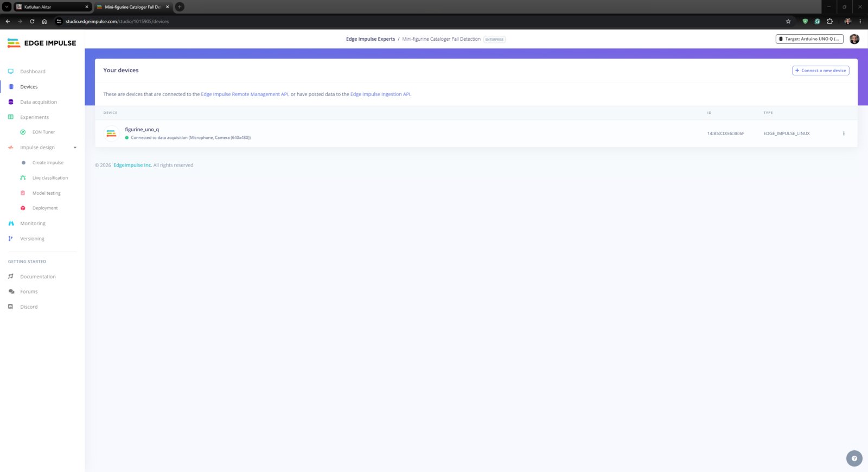This screenshot has width=868, height=472.
Task: Open the Dashboard sidebar item
Action: tap(33, 72)
